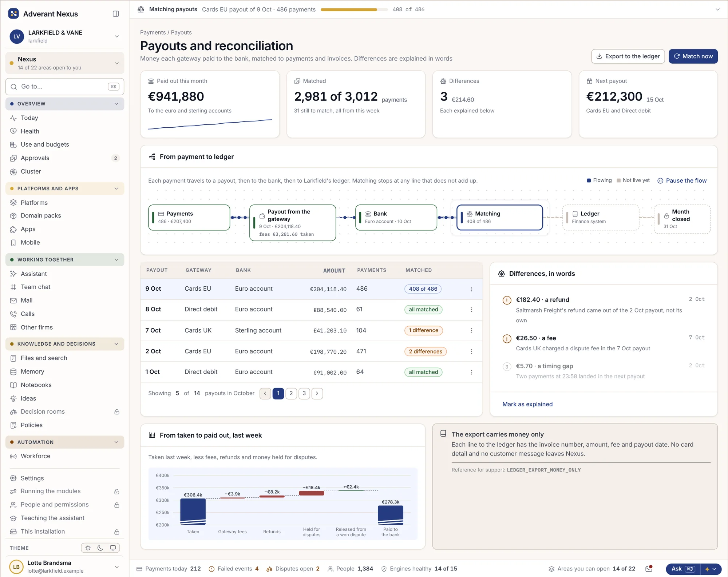The image size is (728, 577).
Task: Collapse the Overview section
Action: pyautogui.click(x=116, y=104)
